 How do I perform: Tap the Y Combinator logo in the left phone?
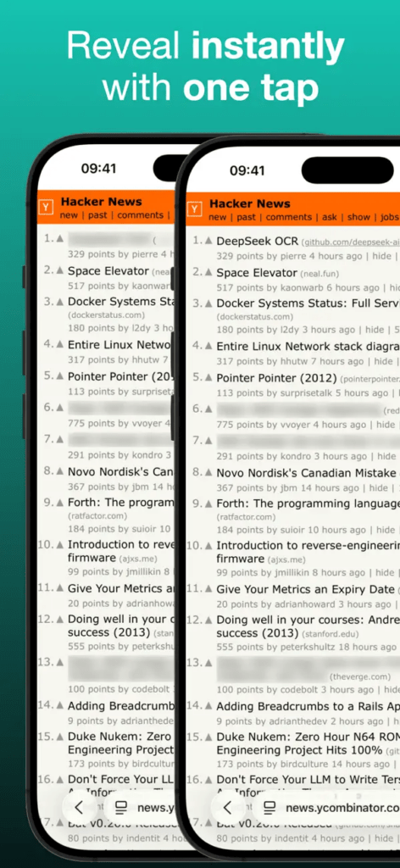click(x=46, y=208)
